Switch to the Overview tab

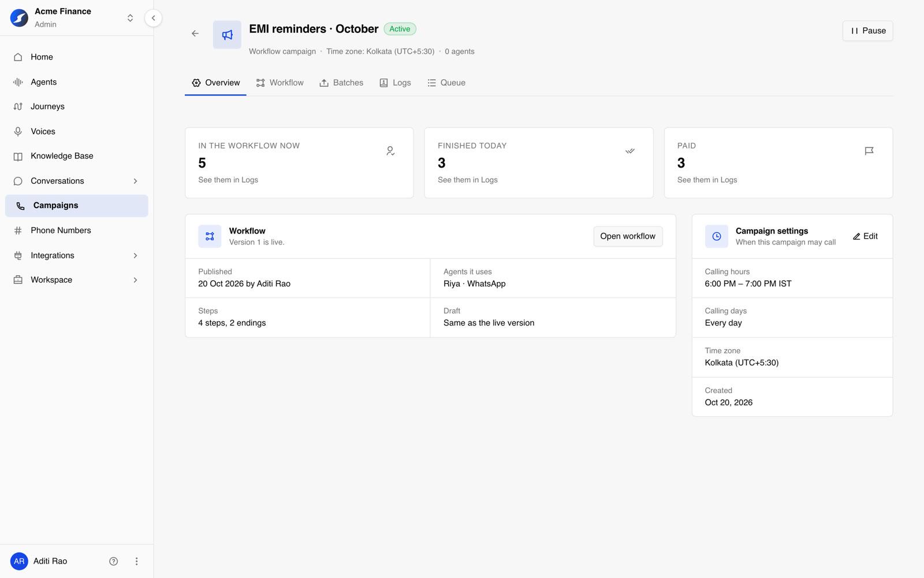coord(216,83)
